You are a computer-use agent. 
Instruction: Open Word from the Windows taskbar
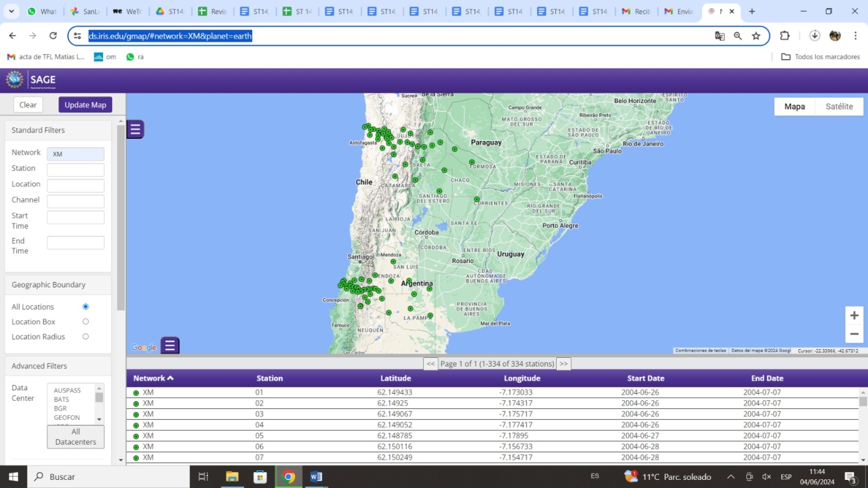click(x=316, y=477)
